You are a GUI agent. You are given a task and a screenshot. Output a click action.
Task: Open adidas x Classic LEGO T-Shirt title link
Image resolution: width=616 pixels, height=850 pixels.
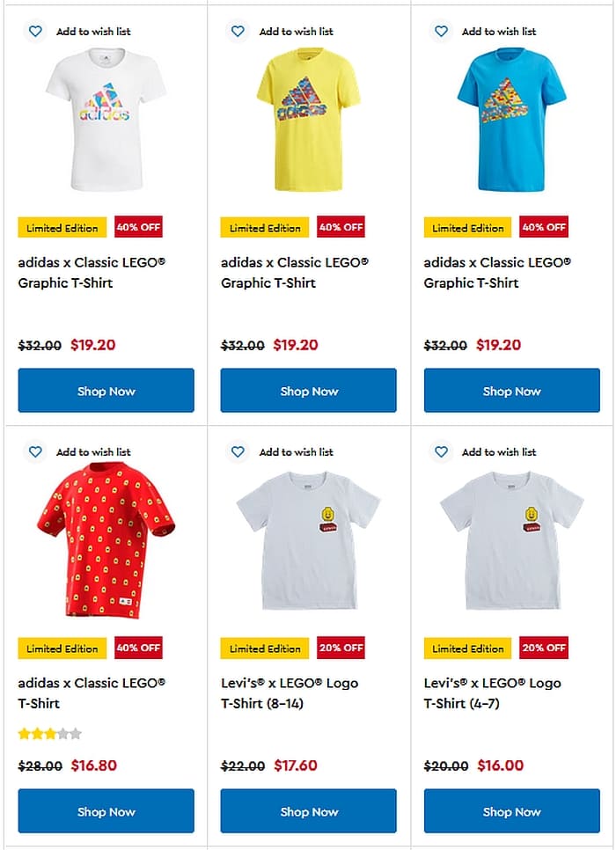coord(92,693)
